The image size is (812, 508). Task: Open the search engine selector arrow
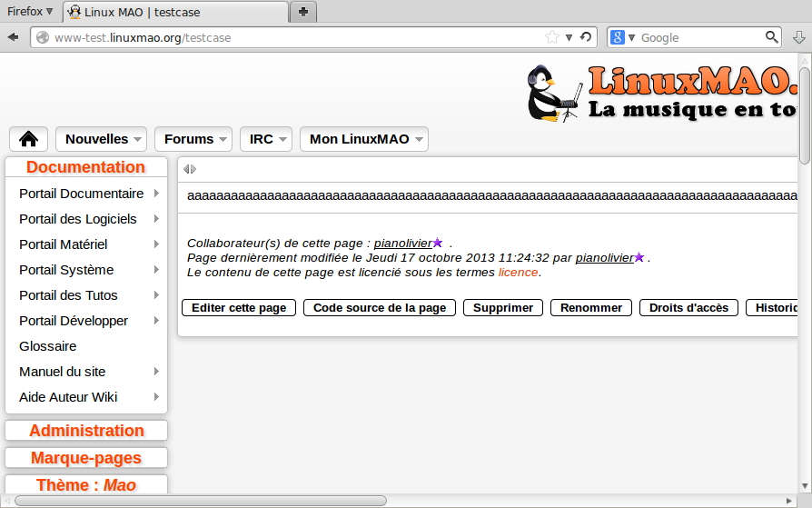pos(631,37)
